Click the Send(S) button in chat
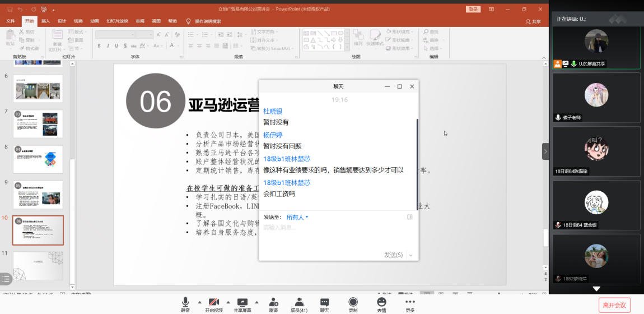 (393, 255)
